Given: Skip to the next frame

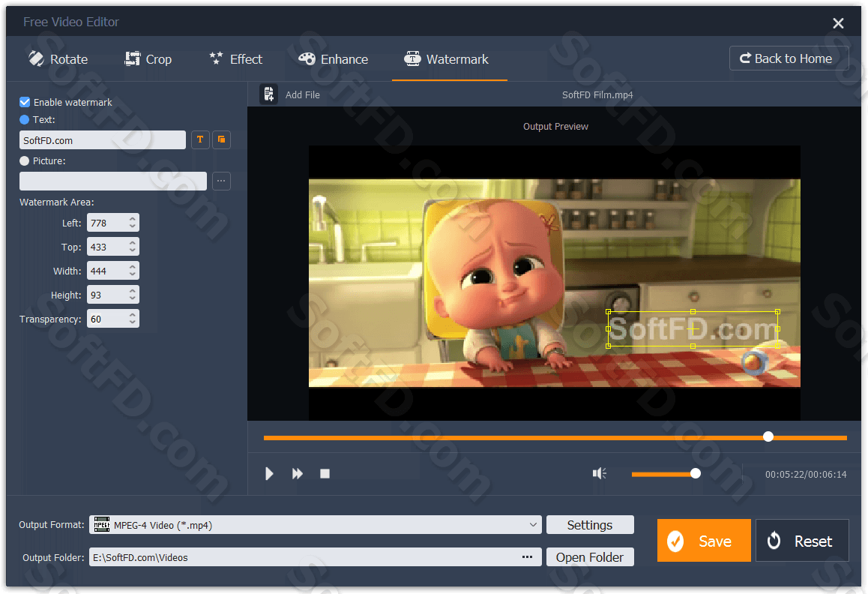Looking at the screenshot, I should click(x=298, y=474).
